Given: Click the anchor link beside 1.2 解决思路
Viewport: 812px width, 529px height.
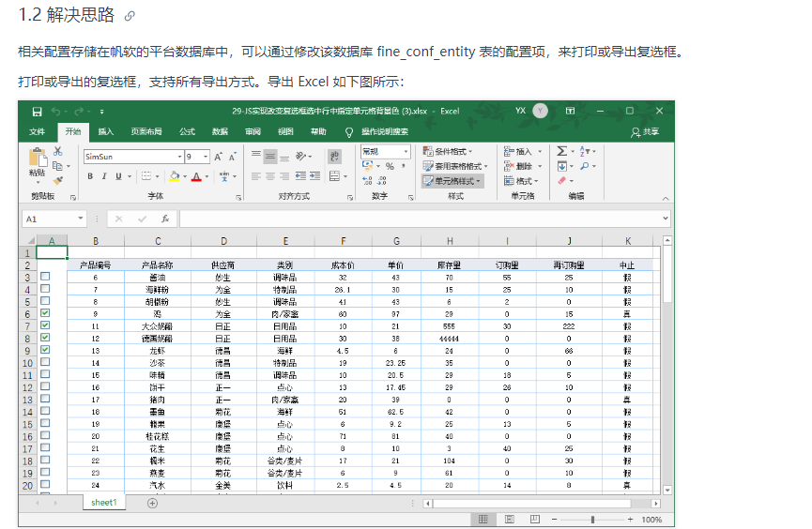Looking at the screenshot, I should pyautogui.click(x=130, y=16).
